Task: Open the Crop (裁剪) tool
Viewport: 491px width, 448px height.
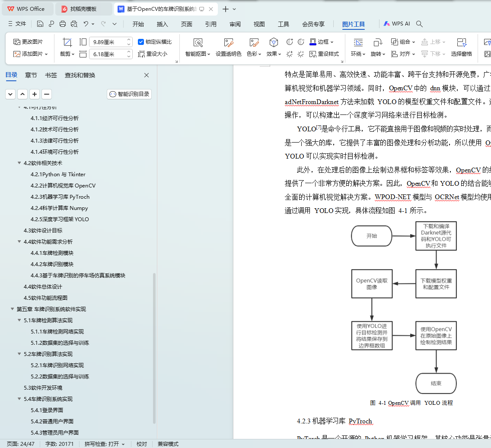Action: click(67, 47)
